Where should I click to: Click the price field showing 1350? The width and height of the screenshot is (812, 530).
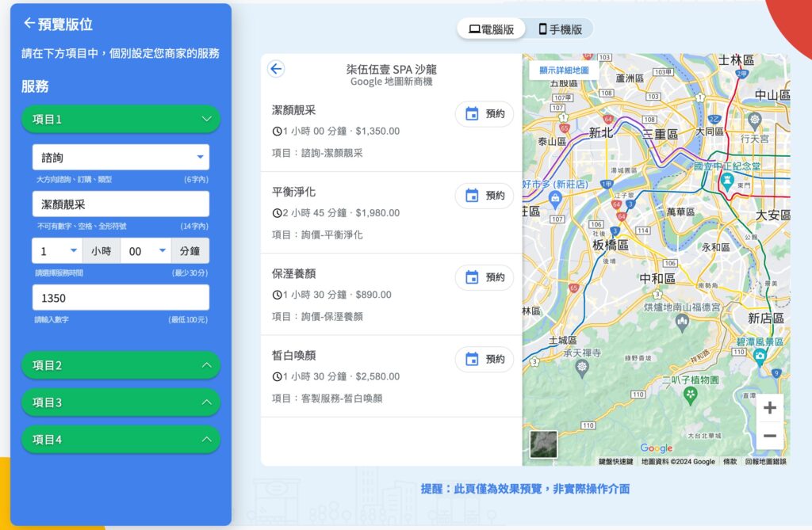(x=121, y=298)
